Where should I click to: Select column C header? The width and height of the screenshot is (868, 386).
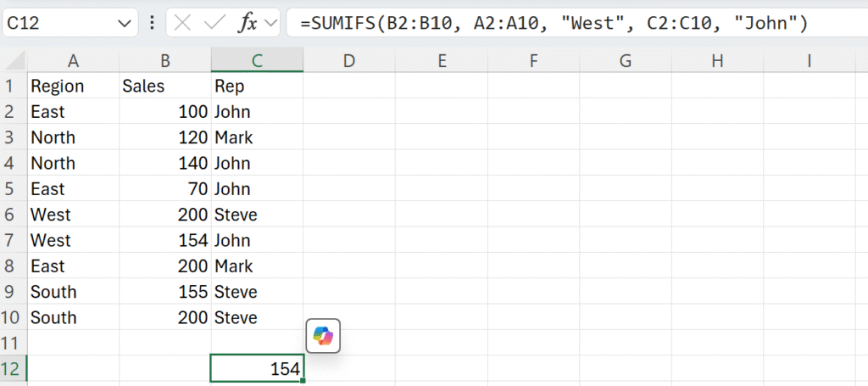257,60
